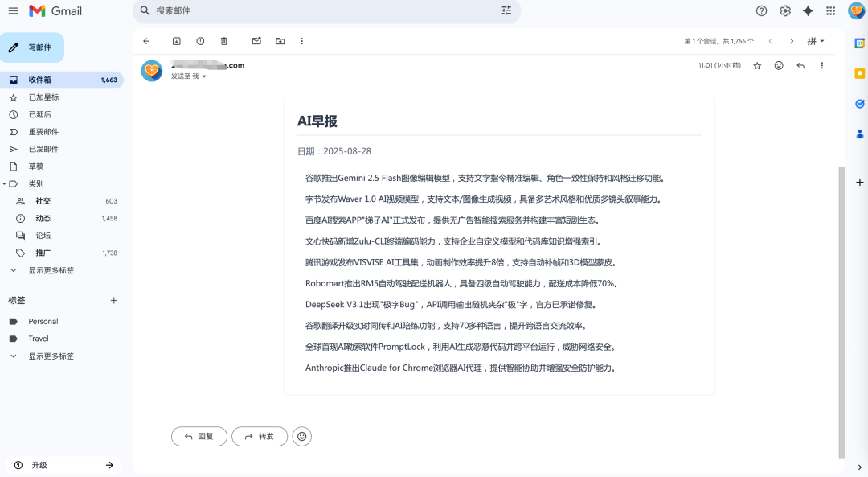This screenshot has height=477, width=868.
Task: Open message more options menu
Action: pos(822,65)
